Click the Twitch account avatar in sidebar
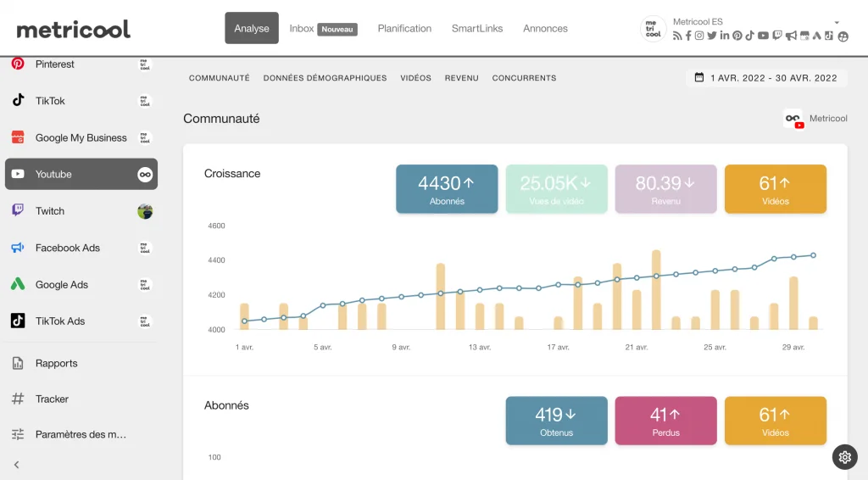 coord(145,211)
